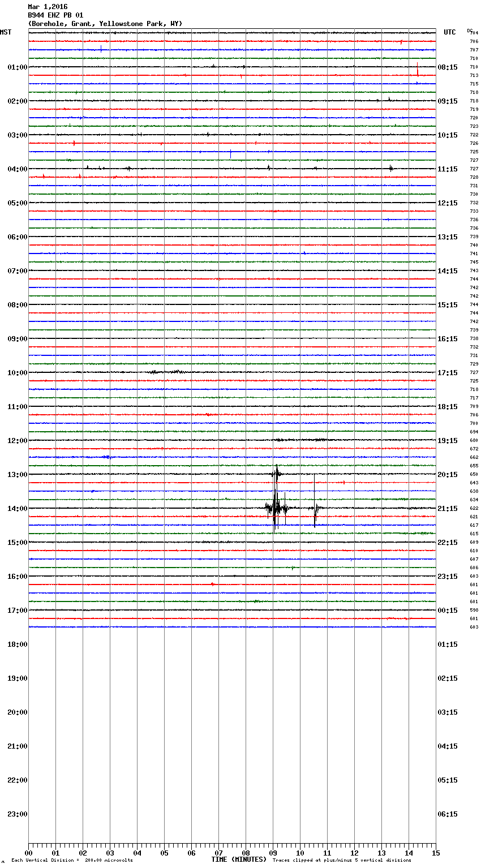Click minute tick label '05' on bottom axis
Image resolution: width=481 pixels, height=868 pixels.
tap(164, 853)
